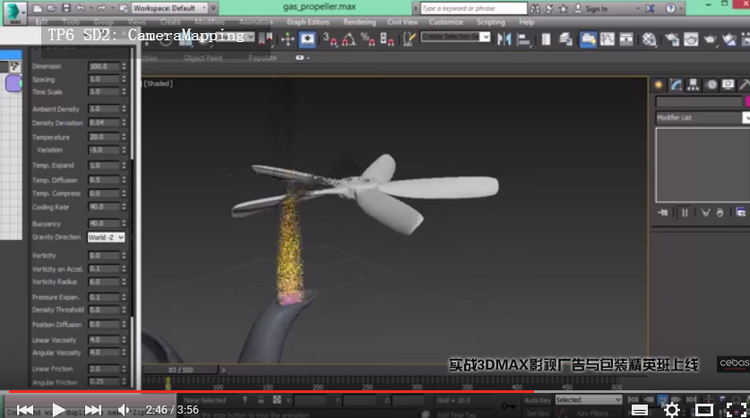Open video settings gear
This screenshot has width=750, height=418.
(x=672, y=409)
